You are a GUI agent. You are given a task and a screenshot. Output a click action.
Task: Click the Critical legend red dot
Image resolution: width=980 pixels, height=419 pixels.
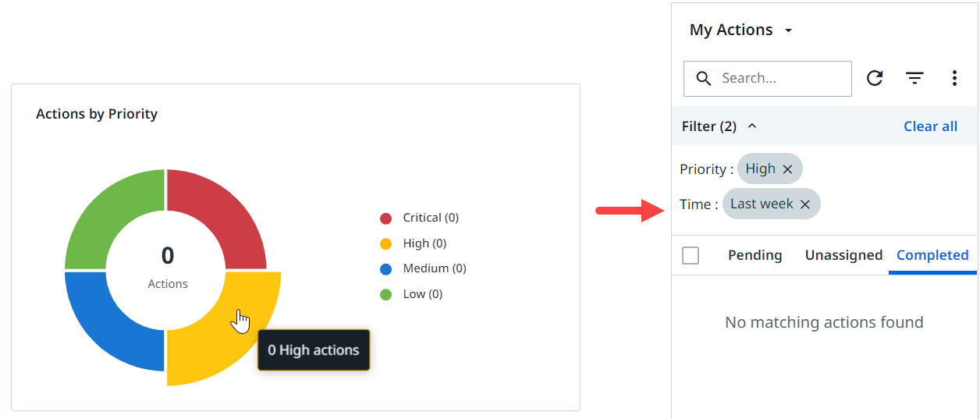coord(385,218)
